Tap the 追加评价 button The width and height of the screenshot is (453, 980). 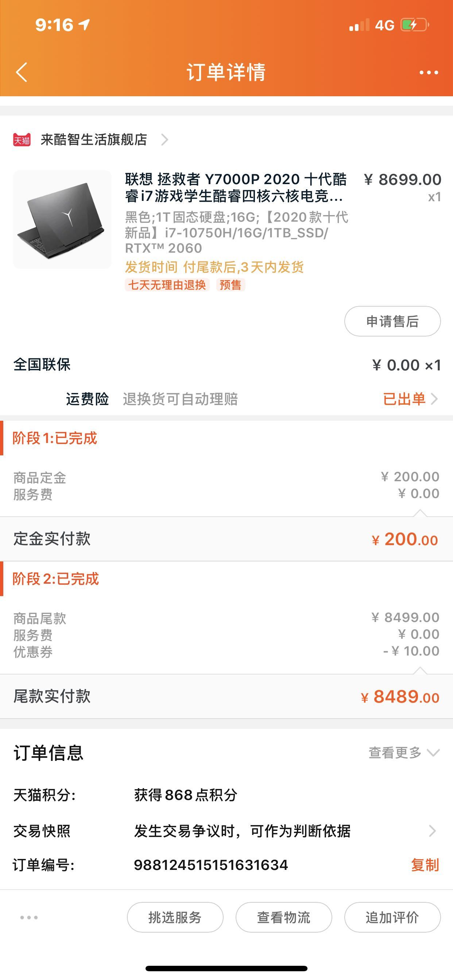pyautogui.click(x=392, y=918)
